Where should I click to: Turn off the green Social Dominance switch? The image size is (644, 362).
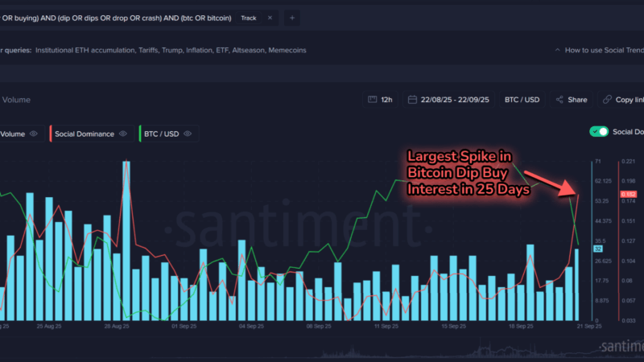pos(599,131)
